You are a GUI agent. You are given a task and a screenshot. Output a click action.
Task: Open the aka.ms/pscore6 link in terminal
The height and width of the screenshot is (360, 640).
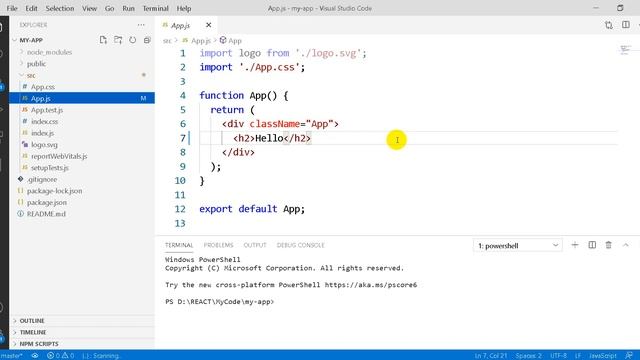(371, 285)
